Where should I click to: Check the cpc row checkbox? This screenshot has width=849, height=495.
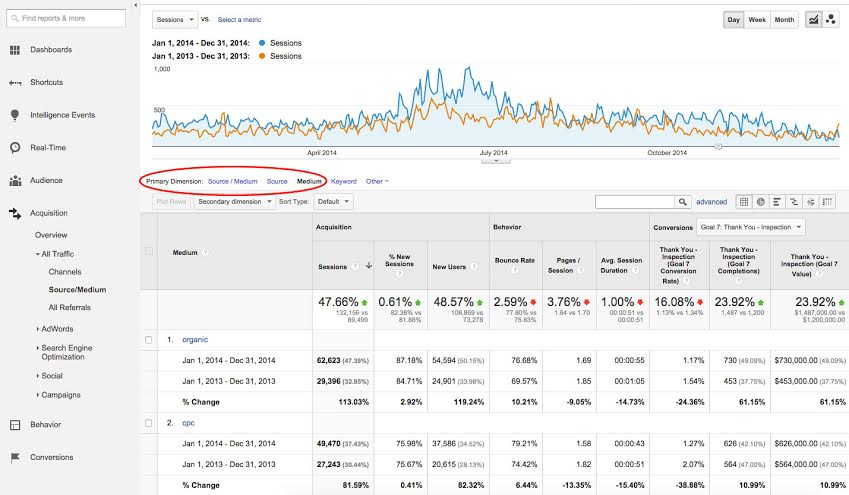click(x=149, y=423)
